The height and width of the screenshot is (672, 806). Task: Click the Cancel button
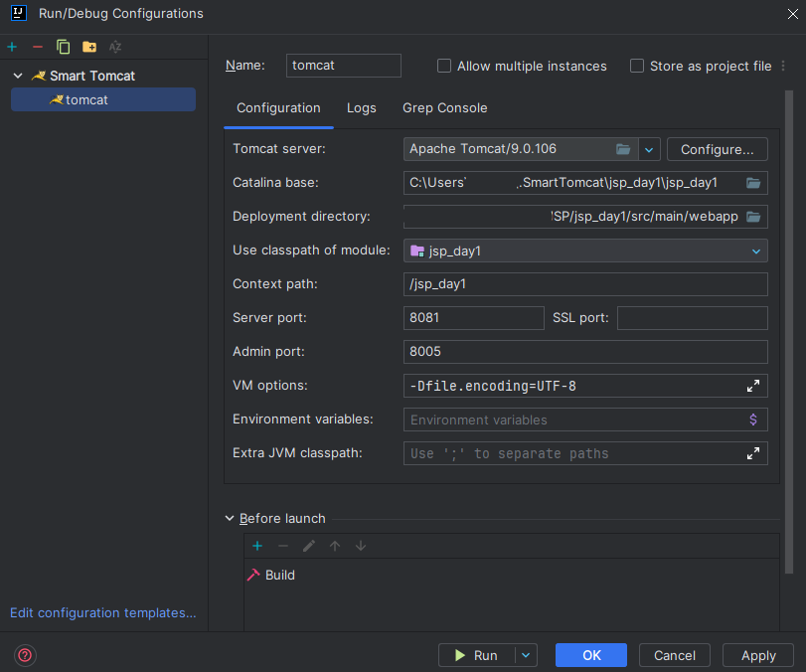[675, 655]
